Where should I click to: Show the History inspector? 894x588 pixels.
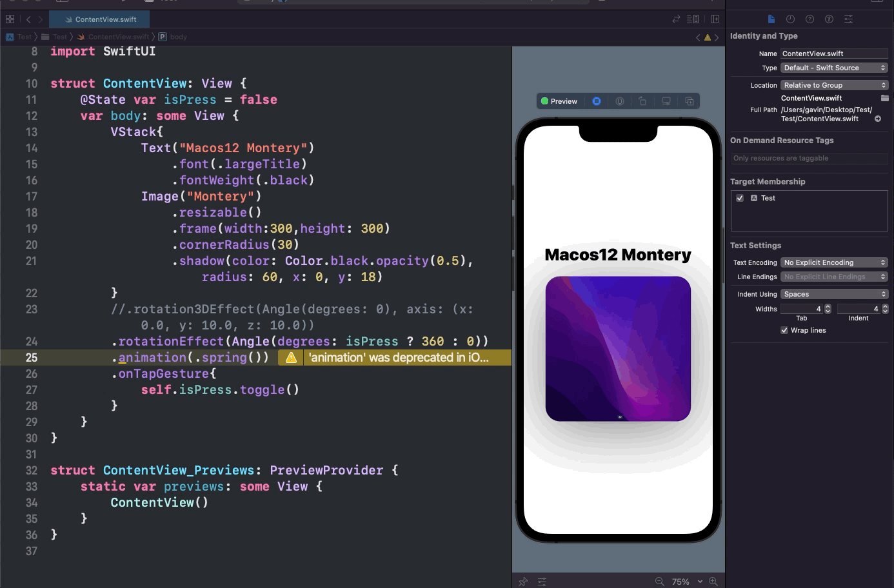(790, 19)
